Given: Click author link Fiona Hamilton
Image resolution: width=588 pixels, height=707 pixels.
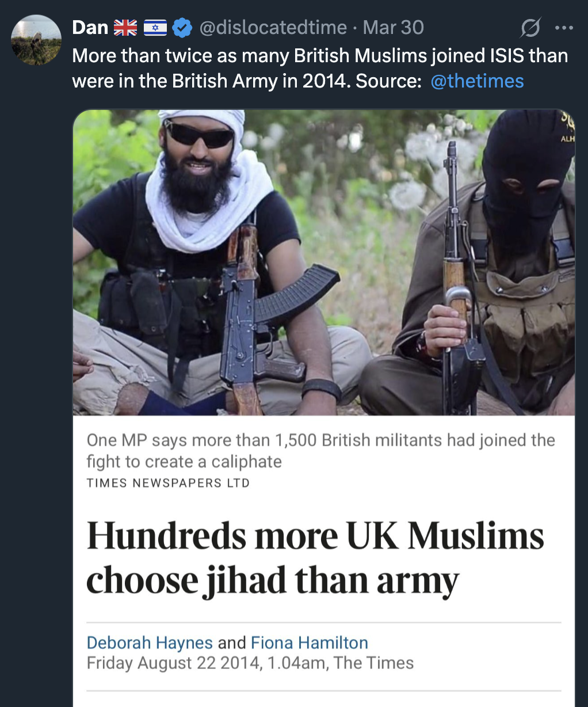Looking at the screenshot, I should (x=310, y=642).
